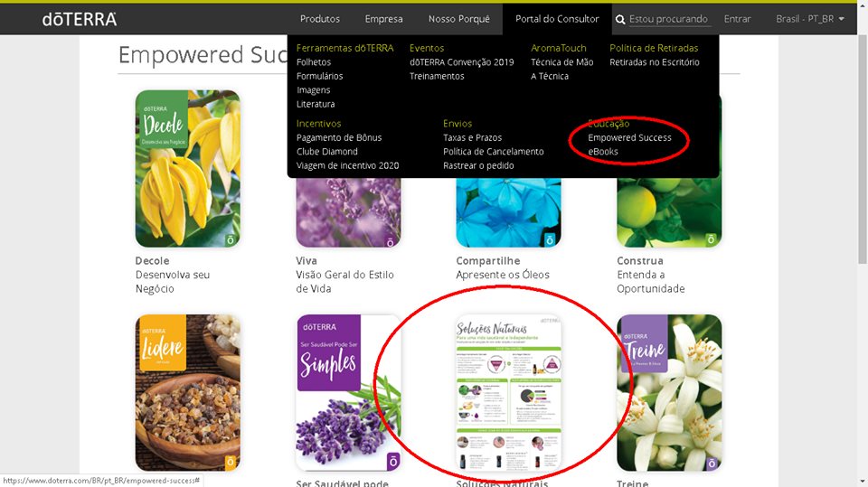Click the search magnifier icon
868x487 pixels.
(x=620, y=19)
